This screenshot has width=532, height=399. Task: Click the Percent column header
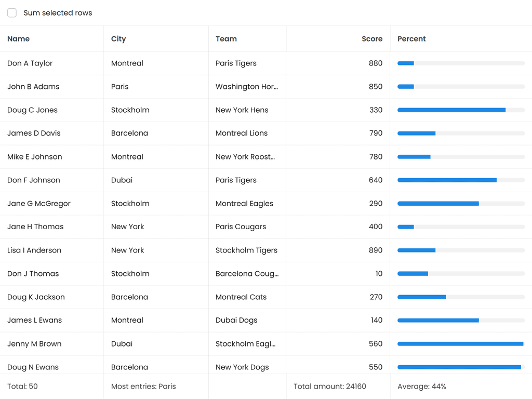point(411,39)
